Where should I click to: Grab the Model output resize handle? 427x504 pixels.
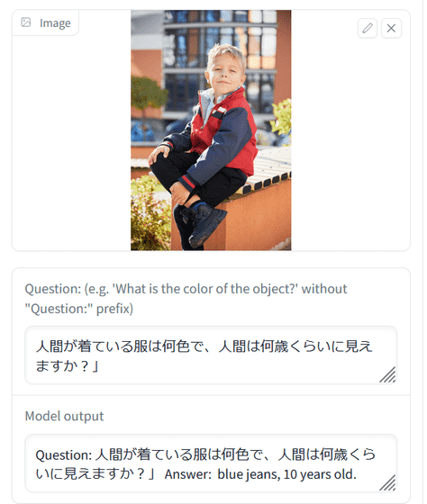click(x=387, y=482)
